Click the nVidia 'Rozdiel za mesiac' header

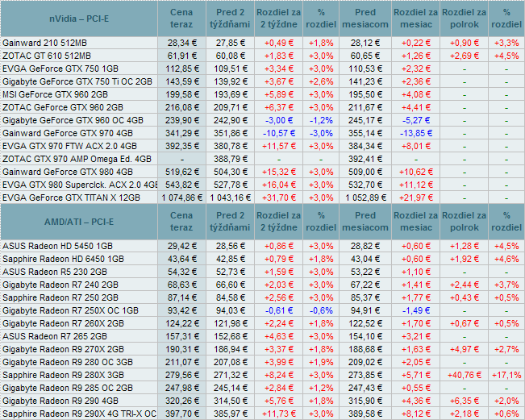click(x=415, y=19)
